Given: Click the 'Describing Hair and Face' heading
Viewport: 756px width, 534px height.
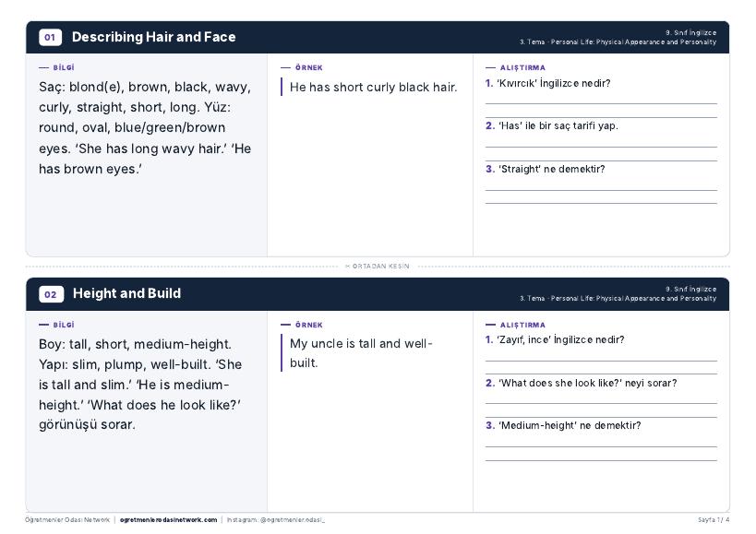Looking at the screenshot, I should point(154,37).
